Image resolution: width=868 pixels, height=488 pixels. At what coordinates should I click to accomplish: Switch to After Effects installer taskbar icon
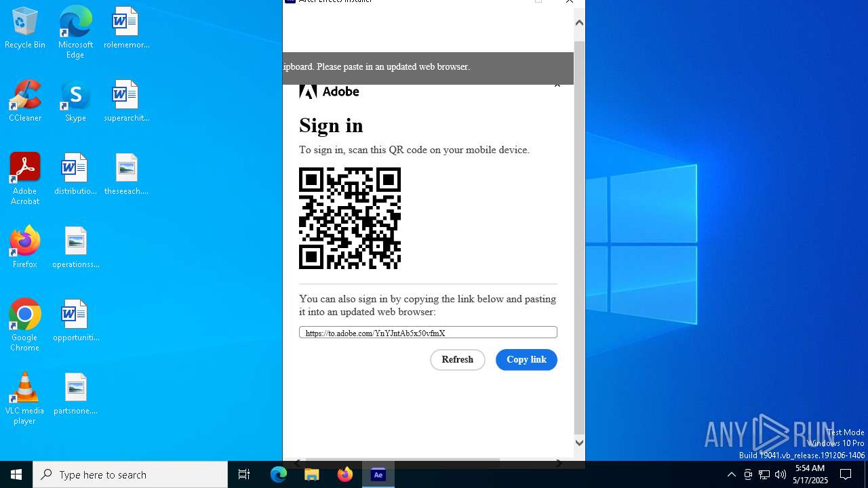click(378, 474)
